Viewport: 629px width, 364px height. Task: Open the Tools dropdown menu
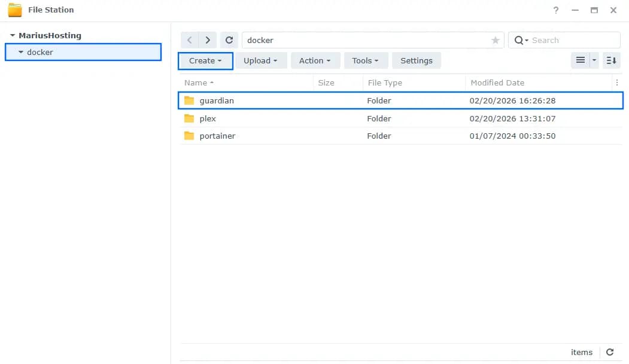click(366, 60)
